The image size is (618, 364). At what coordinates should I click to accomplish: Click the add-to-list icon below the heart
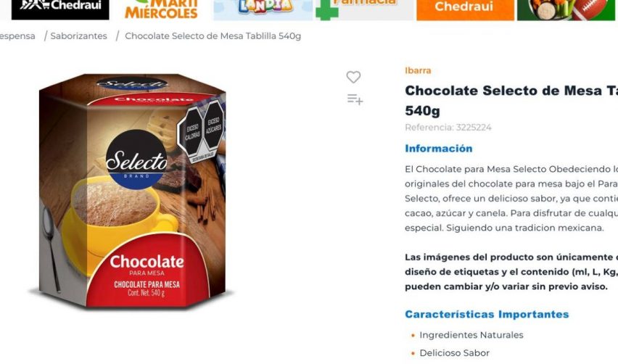pyautogui.click(x=355, y=99)
